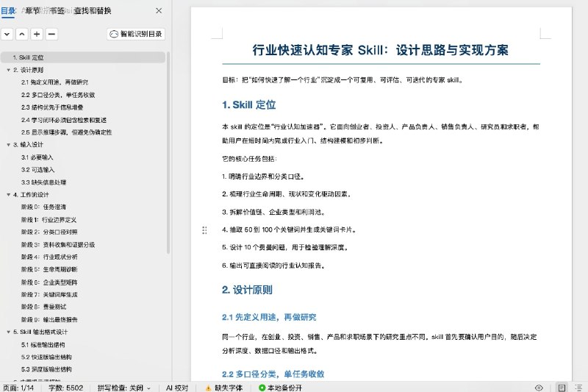Collapse the 2. 设计原则 tree section
The image size is (588, 392).
click(x=8, y=70)
